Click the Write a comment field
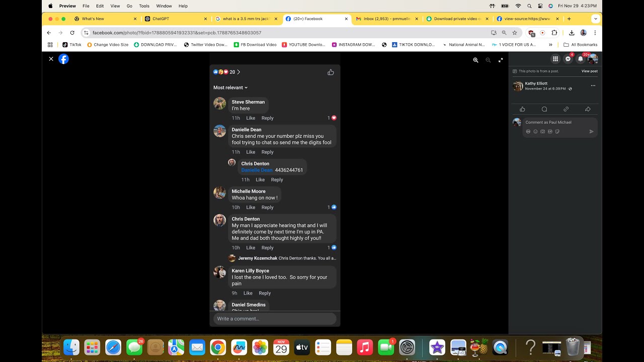The image size is (644, 362). pos(275,319)
